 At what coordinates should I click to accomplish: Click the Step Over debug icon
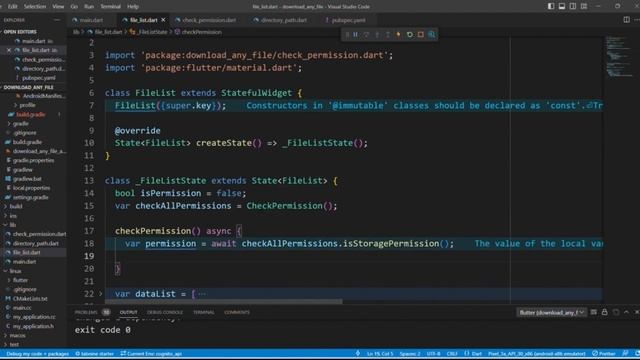point(366,35)
